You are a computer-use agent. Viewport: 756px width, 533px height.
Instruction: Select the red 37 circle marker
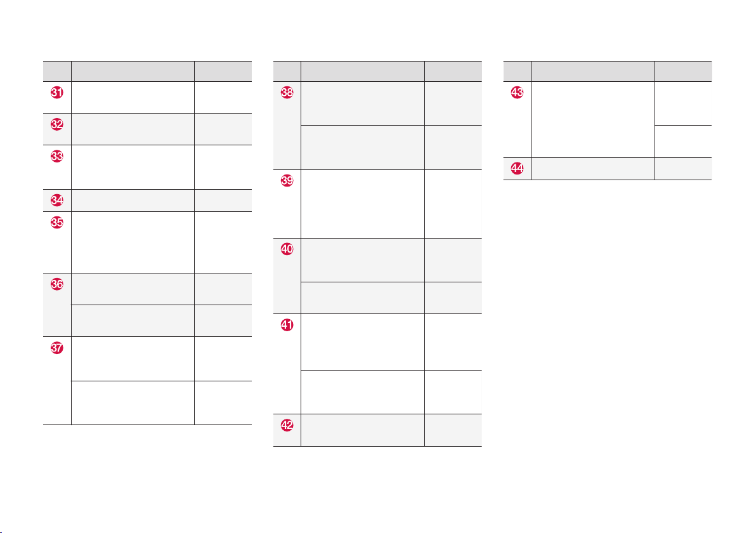tap(57, 347)
